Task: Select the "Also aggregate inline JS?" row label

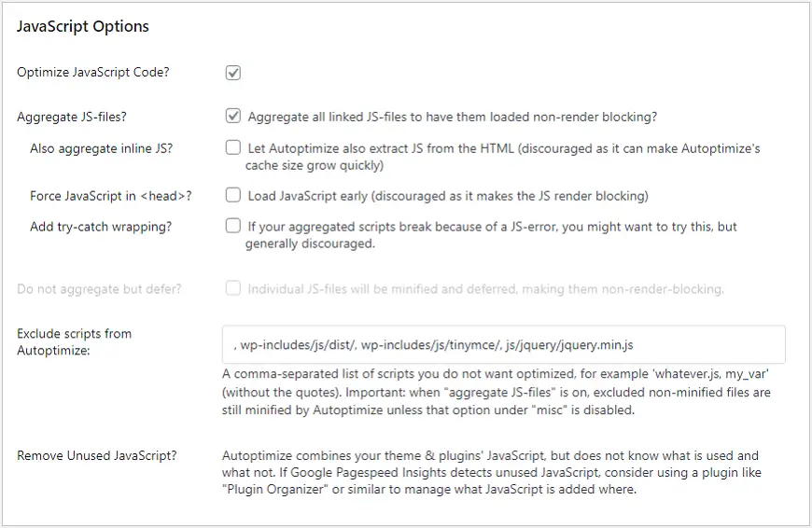Action: pyautogui.click(x=101, y=148)
